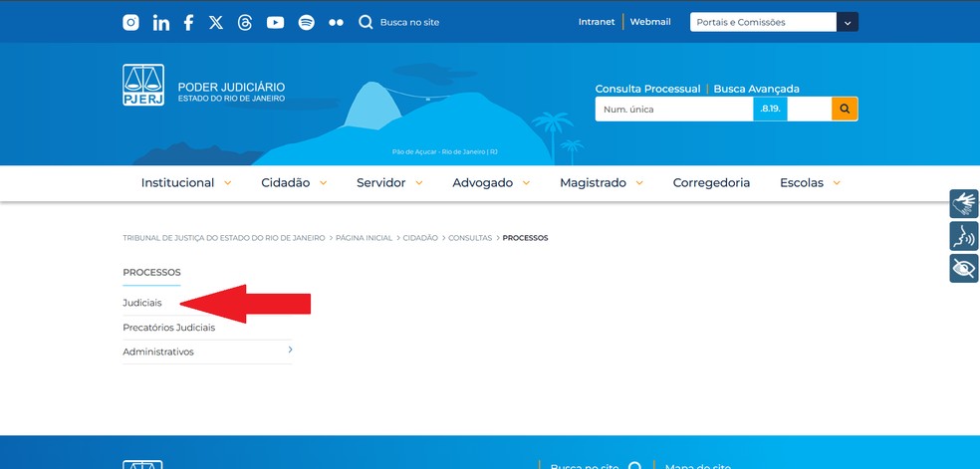The width and height of the screenshot is (980, 469).
Task: Activate the Libras sign language widget
Action: tap(964, 203)
